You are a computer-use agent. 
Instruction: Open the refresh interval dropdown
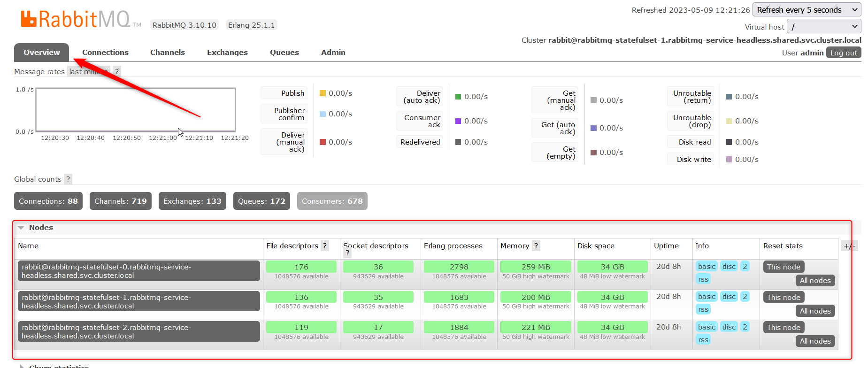[807, 10]
